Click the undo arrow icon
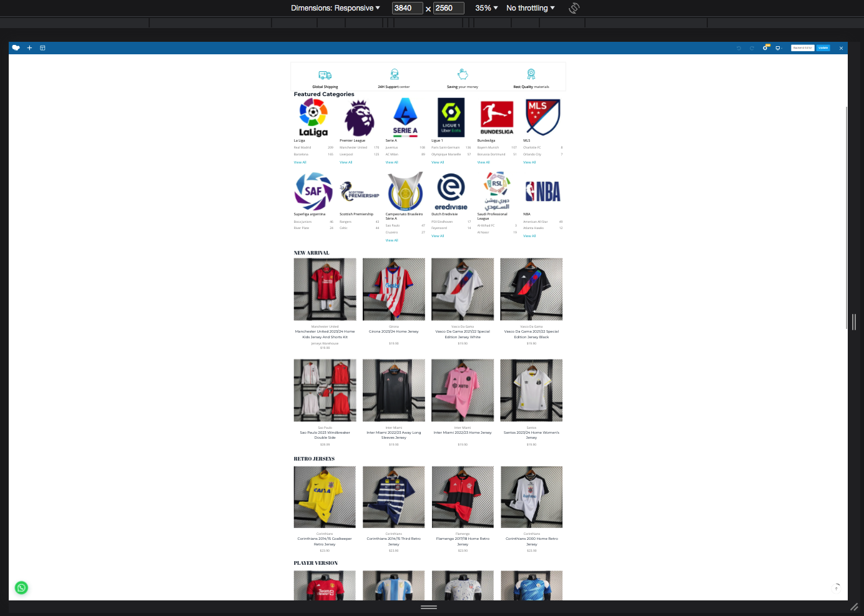This screenshot has width=864, height=616. coord(739,48)
